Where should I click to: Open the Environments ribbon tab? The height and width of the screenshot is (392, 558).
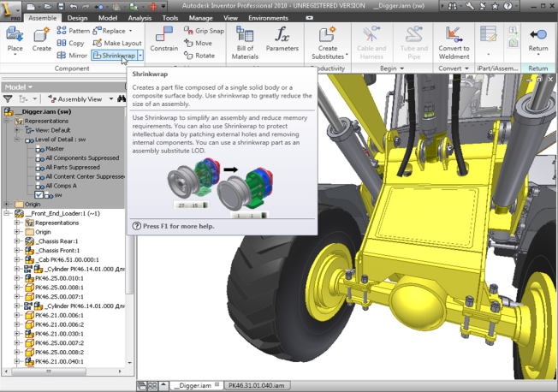269,18
